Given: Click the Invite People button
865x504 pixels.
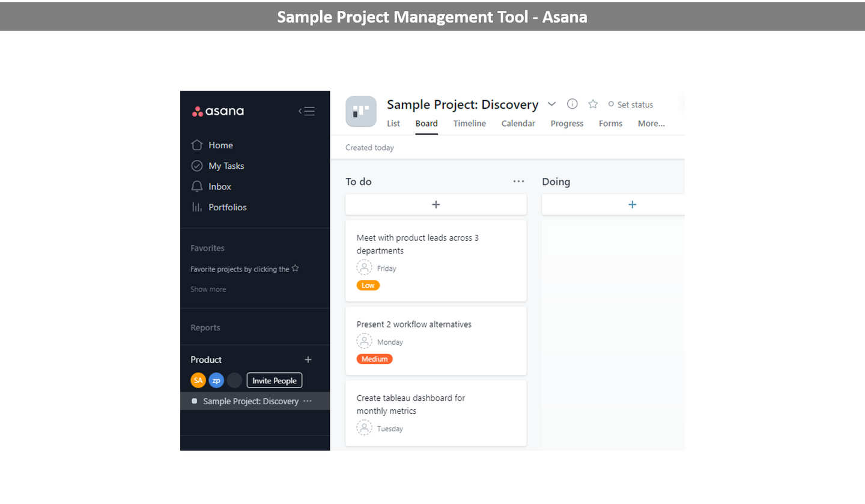Looking at the screenshot, I should (x=275, y=381).
